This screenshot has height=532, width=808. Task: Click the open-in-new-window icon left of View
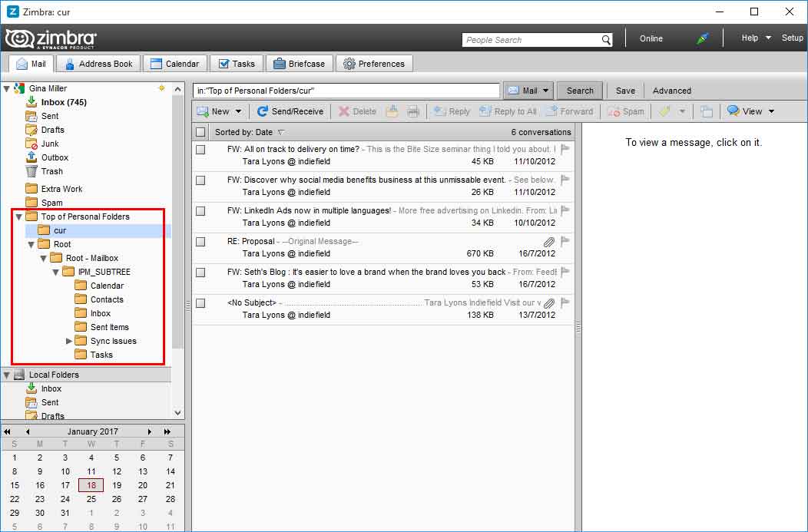click(x=707, y=111)
